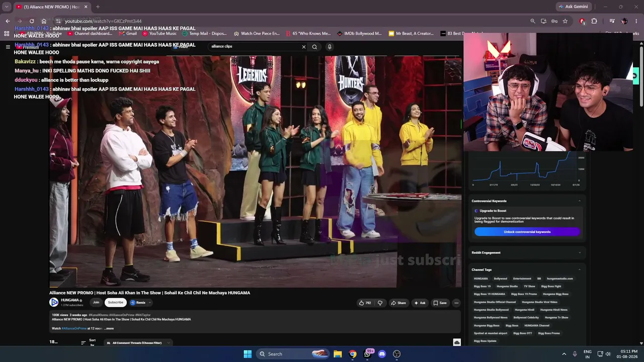Expand description with ...more
This screenshot has height=362, width=644.
[x=109, y=328]
